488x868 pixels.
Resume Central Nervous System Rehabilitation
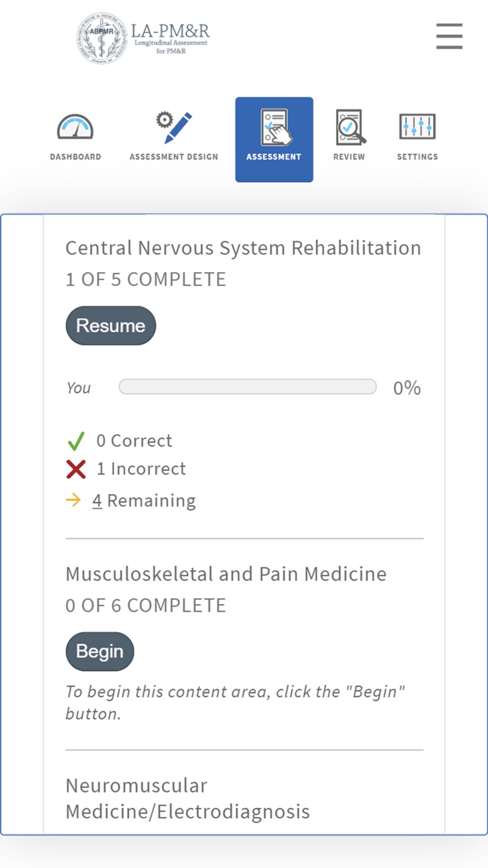[x=111, y=326]
